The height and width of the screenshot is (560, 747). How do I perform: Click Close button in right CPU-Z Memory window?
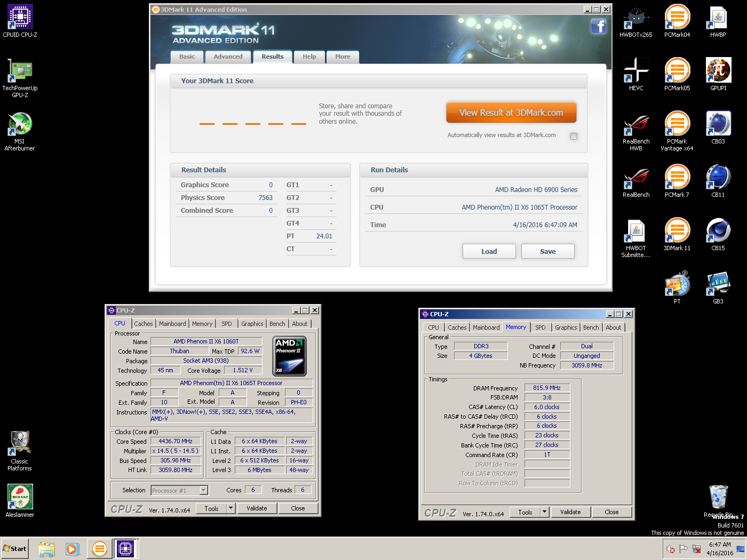click(x=611, y=512)
